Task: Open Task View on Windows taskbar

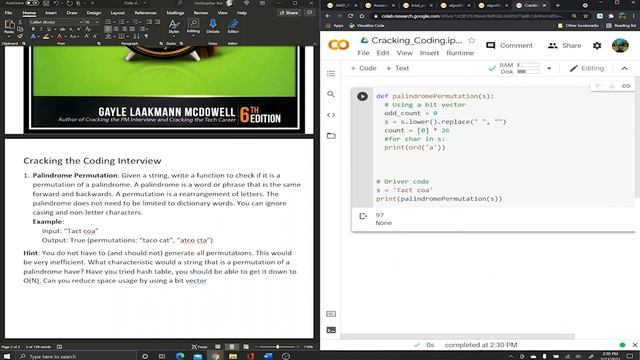Action: click(x=162, y=356)
